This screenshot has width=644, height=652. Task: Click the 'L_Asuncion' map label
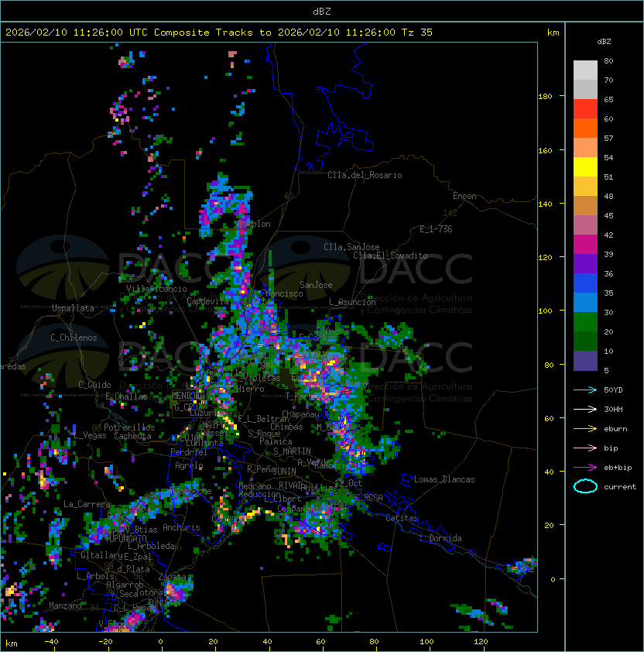(352, 302)
